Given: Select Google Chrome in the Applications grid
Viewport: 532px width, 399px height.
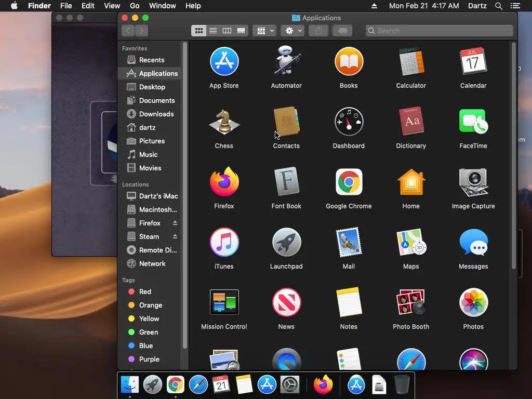Looking at the screenshot, I should pyautogui.click(x=349, y=182).
